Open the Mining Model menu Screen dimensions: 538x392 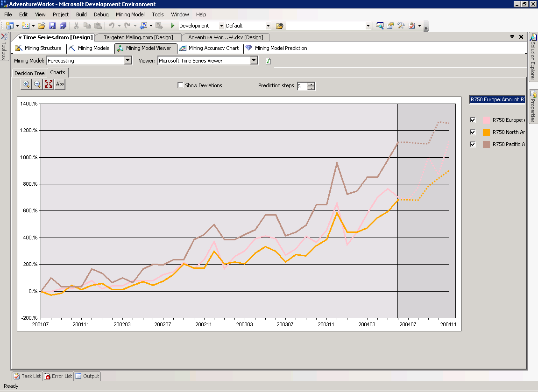(130, 14)
